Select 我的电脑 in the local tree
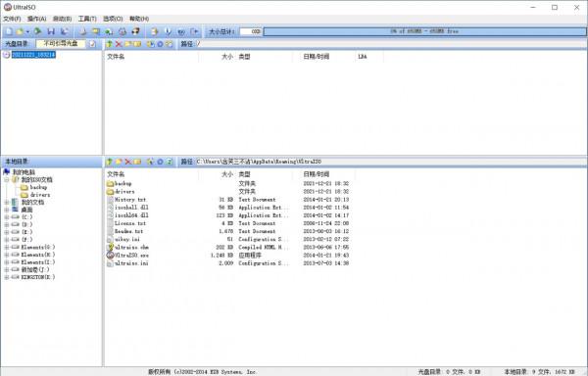The width and height of the screenshot is (588, 376). [x=24, y=172]
